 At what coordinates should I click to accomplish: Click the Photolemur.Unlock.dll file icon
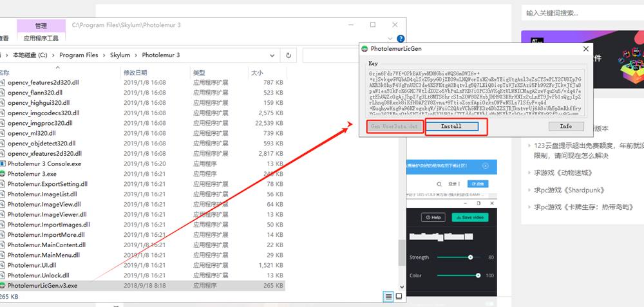point(3,275)
